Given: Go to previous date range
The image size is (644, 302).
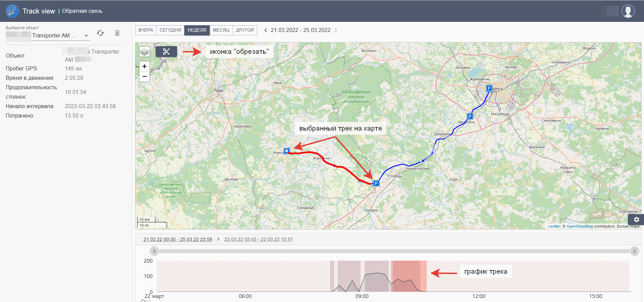Looking at the screenshot, I should click(x=265, y=30).
